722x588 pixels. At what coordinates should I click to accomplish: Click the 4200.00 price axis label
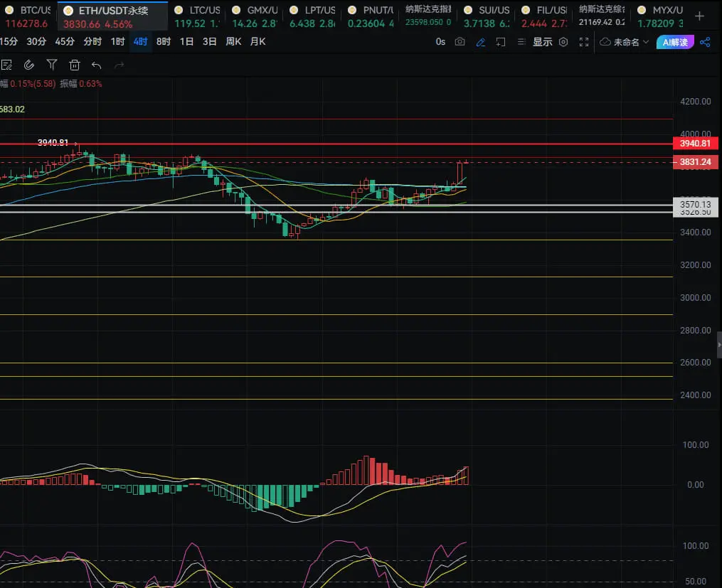695,101
